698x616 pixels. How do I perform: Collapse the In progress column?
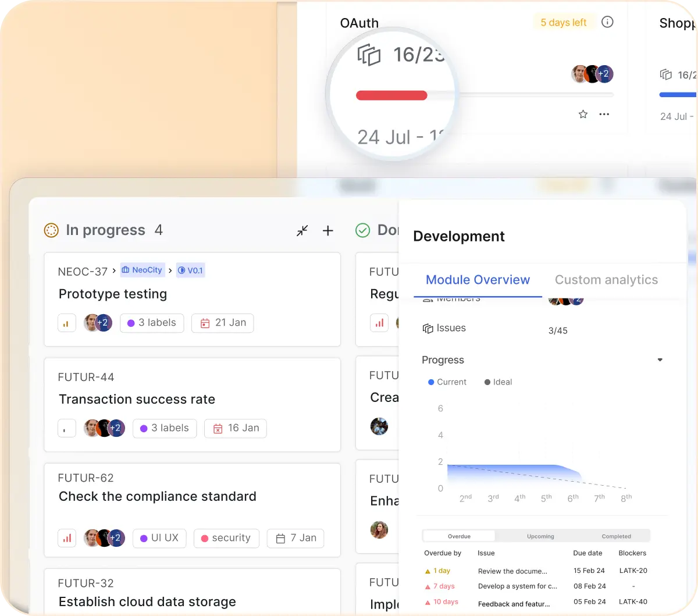click(x=302, y=231)
